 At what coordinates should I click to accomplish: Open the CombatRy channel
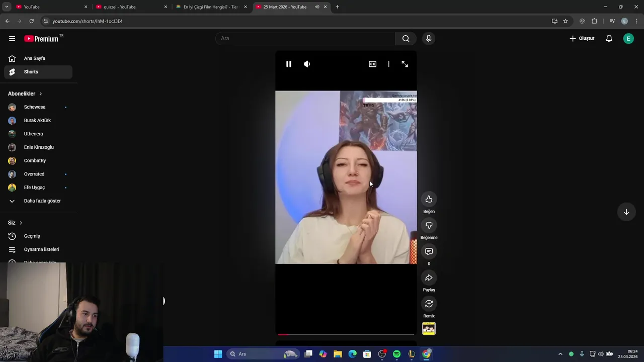tap(38, 161)
